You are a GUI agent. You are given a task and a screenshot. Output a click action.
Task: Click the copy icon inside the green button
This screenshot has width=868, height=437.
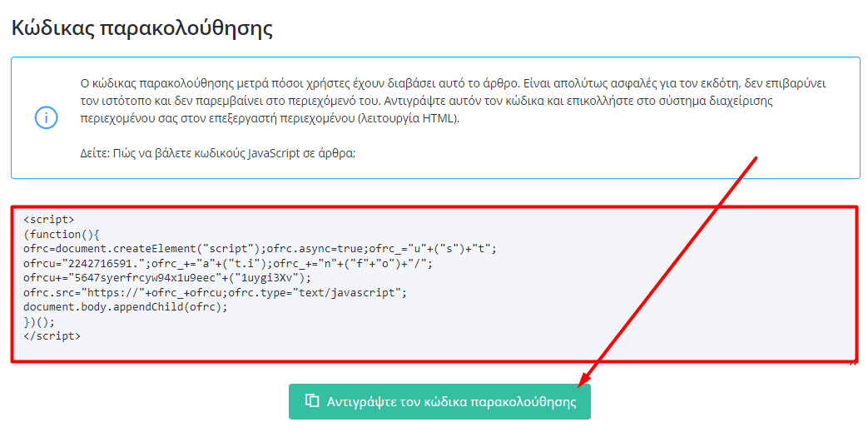312,400
